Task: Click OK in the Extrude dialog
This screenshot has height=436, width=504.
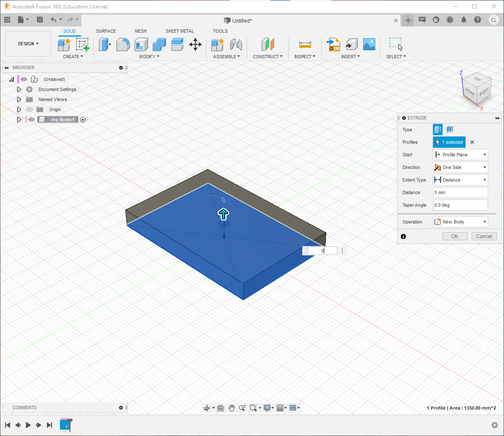Action: tap(455, 236)
